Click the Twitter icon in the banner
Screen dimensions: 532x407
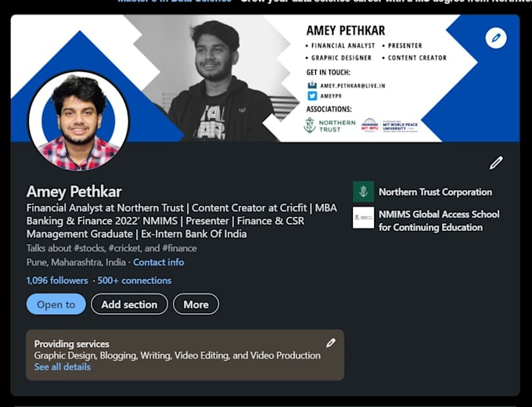pyautogui.click(x=312, y=96)
